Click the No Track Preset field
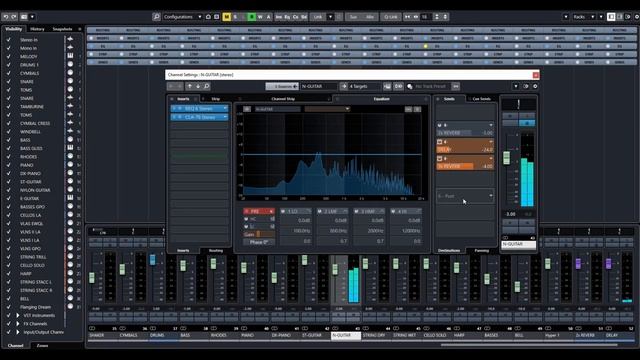Image resolution: width=640 pixels, height=360 pixels. 430,86
